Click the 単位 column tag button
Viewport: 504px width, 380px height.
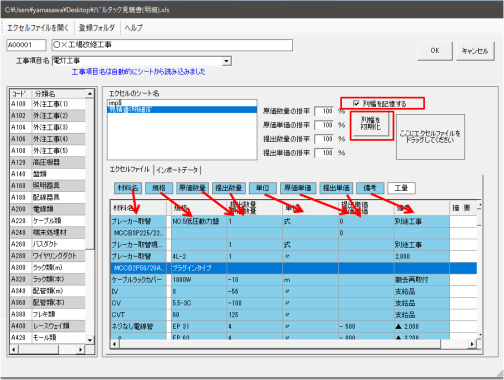263,188
